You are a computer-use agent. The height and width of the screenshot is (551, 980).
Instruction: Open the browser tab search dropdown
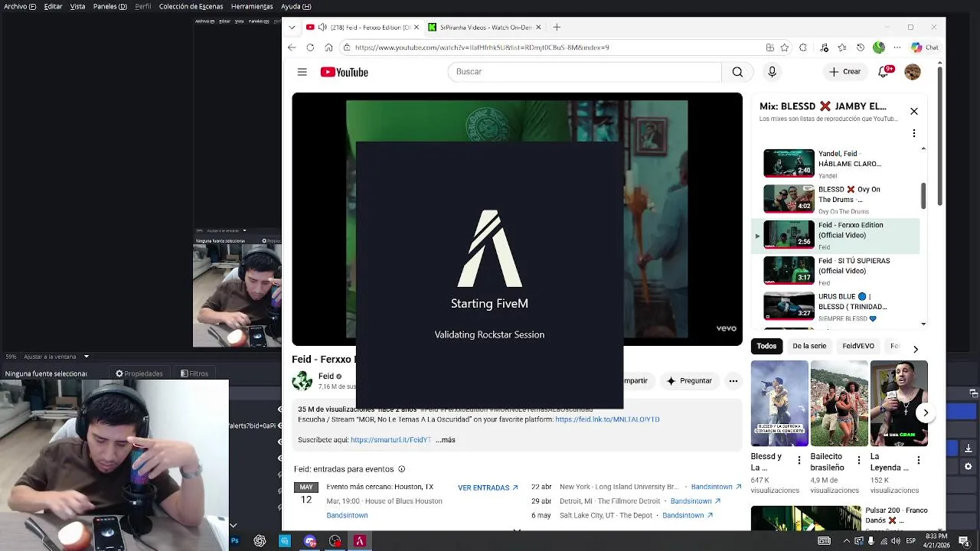pos(292,28)
